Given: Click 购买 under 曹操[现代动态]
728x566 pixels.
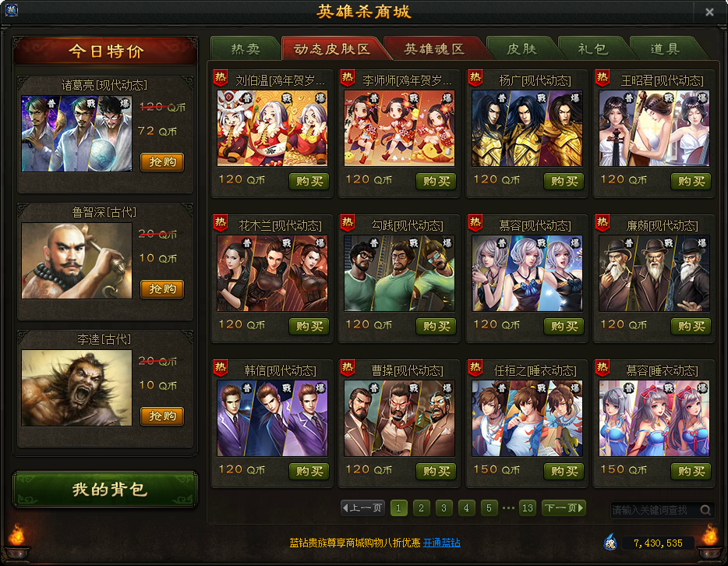Looking at the screenshot, I should (436, 472).
